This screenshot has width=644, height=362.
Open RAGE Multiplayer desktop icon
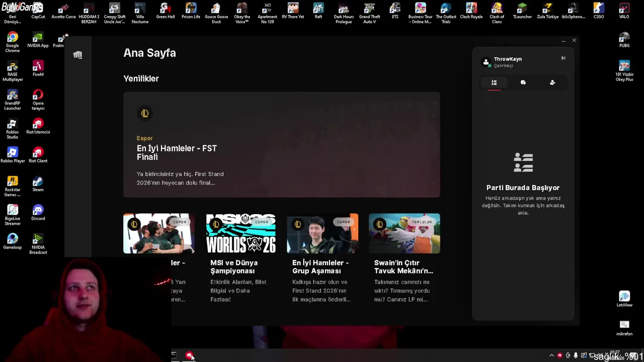[x=13, y=71]
